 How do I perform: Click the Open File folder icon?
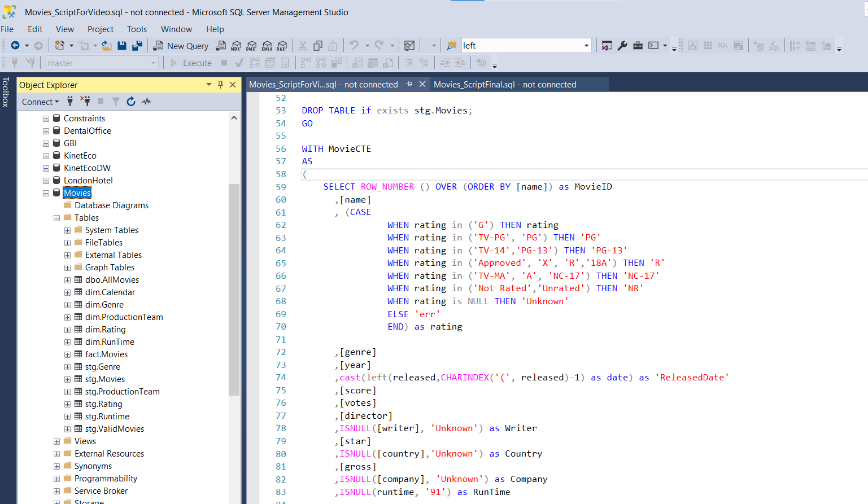click(x=106, y=46)
